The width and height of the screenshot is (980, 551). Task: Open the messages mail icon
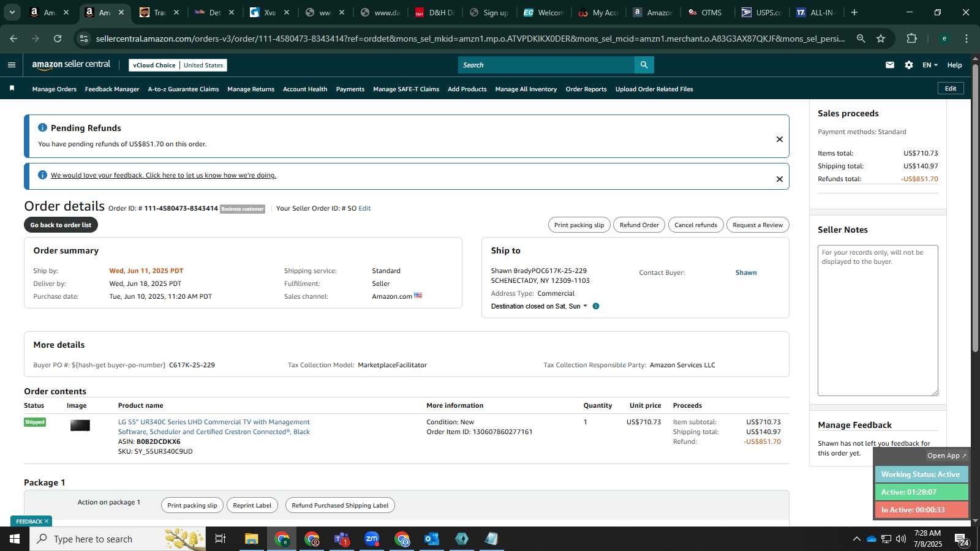(x=890, y=65)
